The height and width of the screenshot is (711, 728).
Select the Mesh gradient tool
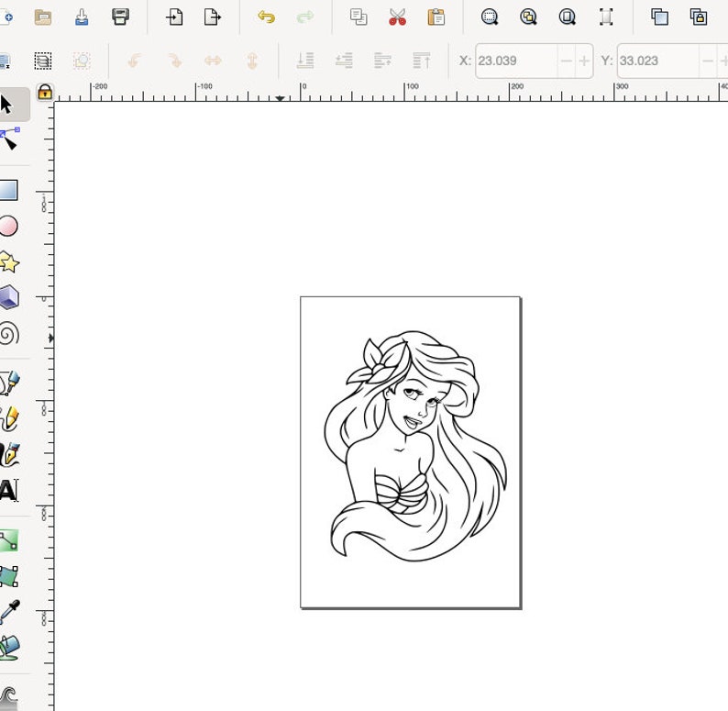pyautogui.click(x=9, y=577)
